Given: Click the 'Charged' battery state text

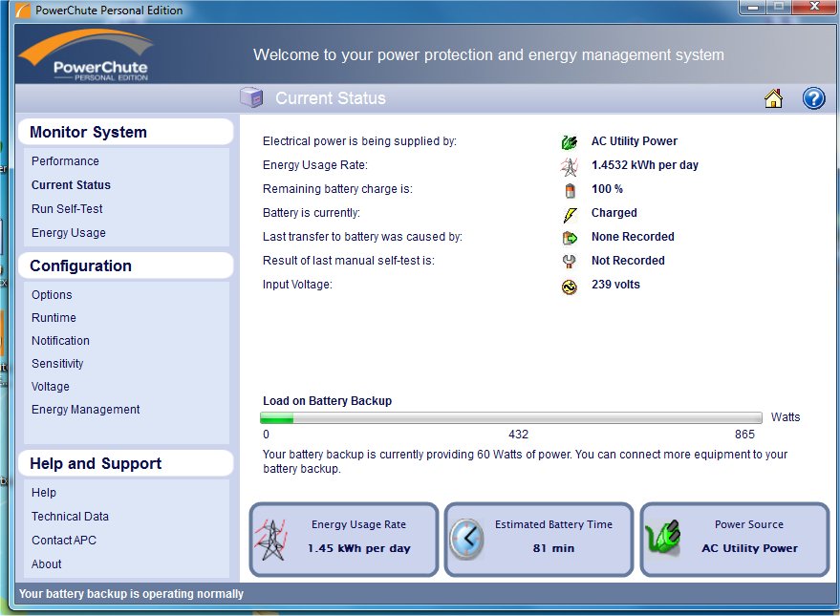Looking at the screenshot, I should point(614,213).
